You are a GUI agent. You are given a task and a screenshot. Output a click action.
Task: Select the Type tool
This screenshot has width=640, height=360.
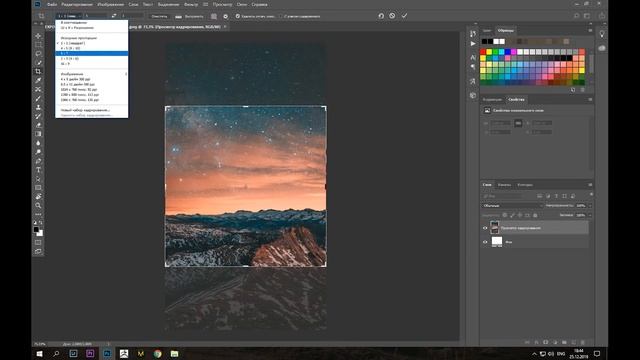tap(38, 170)
